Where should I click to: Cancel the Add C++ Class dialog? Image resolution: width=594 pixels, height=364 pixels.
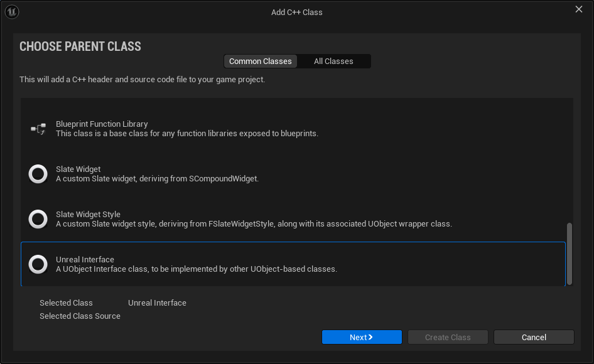click(534, 337)
